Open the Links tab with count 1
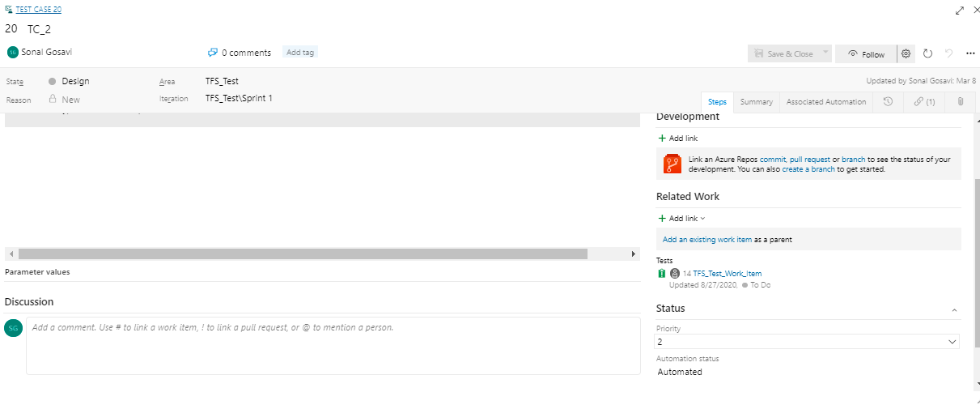This screenshot has height=405, width=980. click(x=923, y=102)
